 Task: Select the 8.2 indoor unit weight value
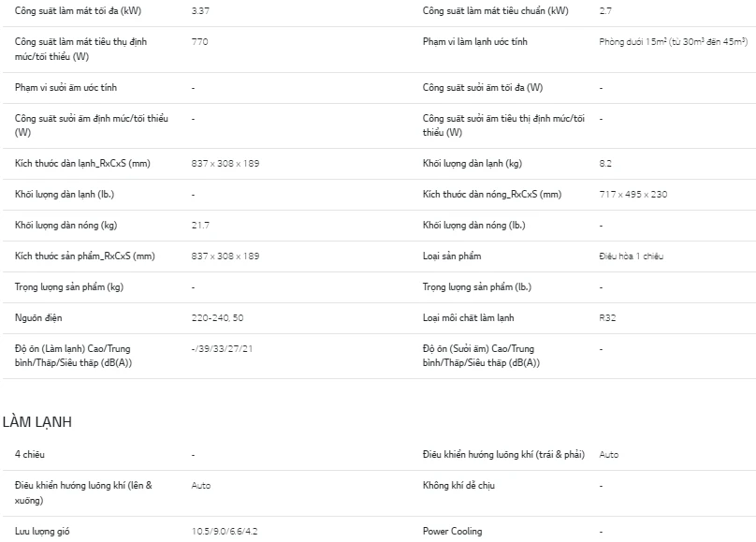coord(605,164)
